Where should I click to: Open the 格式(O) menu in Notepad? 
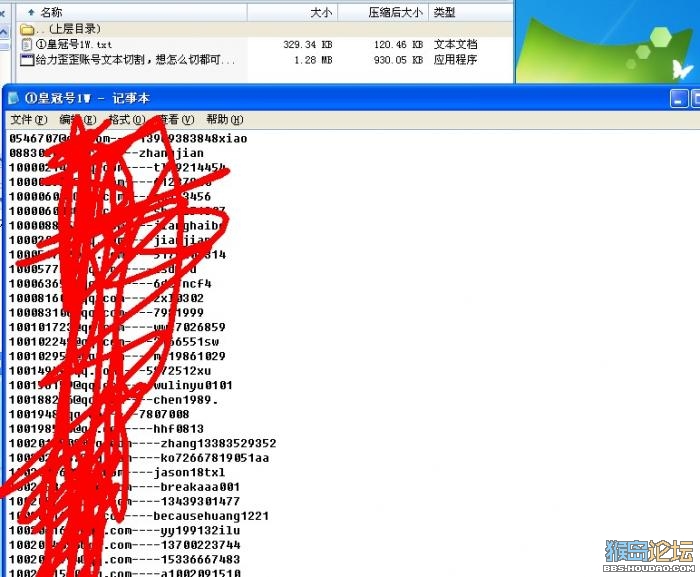click(x=127, y=120)
